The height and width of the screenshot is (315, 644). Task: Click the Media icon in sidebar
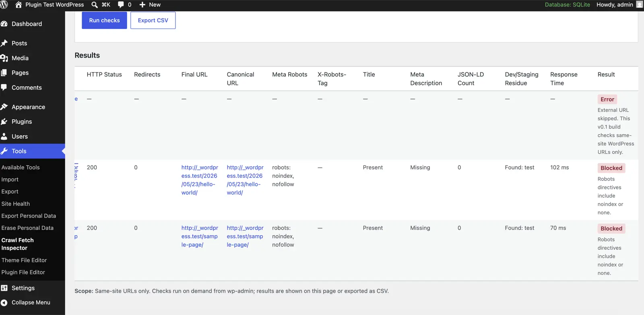click(x=4, y=58)
